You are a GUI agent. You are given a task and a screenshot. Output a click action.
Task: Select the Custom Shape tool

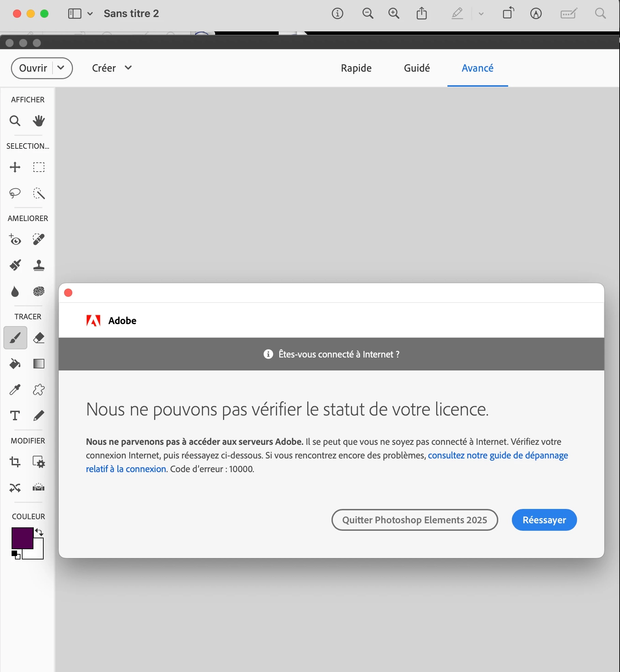(x=39, y=390)
